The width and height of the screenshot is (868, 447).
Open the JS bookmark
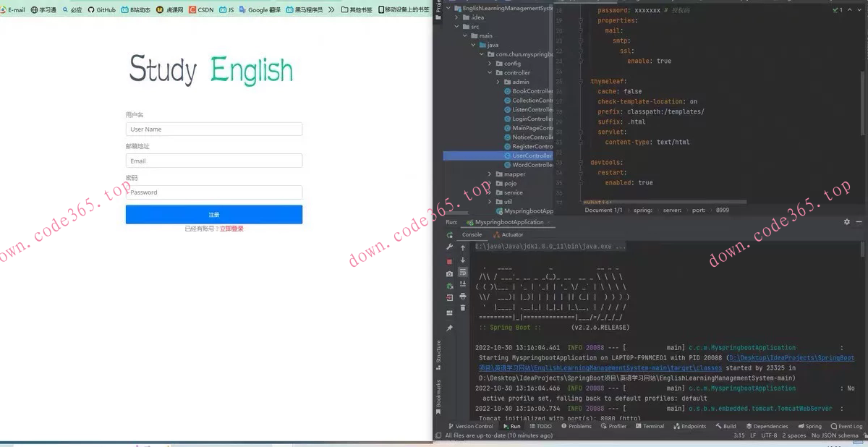[x=227, y=10]
